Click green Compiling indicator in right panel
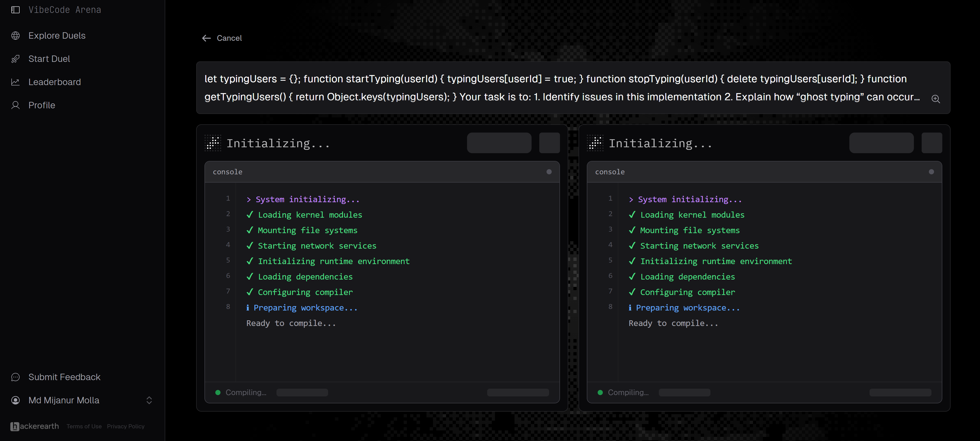This screenshot has width=980, height=441. pyautogui.click(x=600, y=392)
